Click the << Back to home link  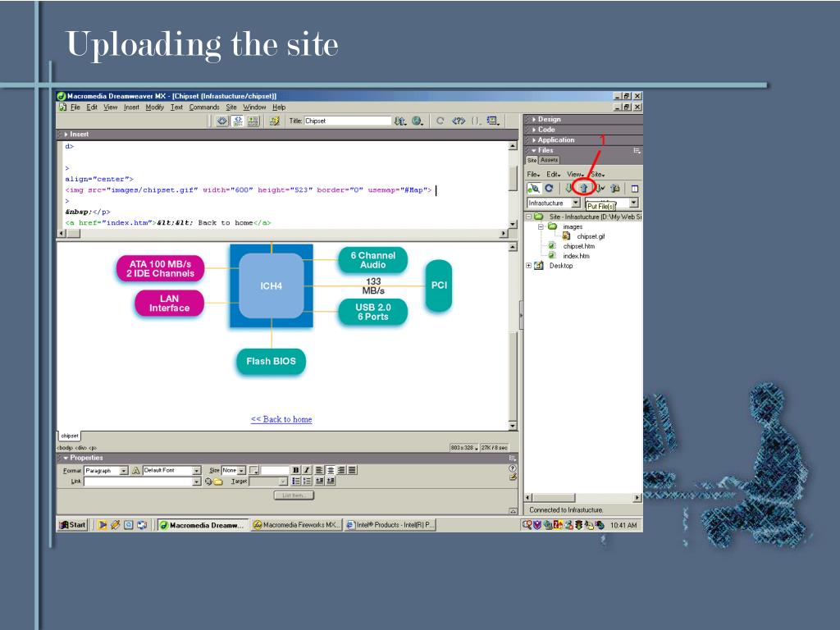tap(281, 419)
